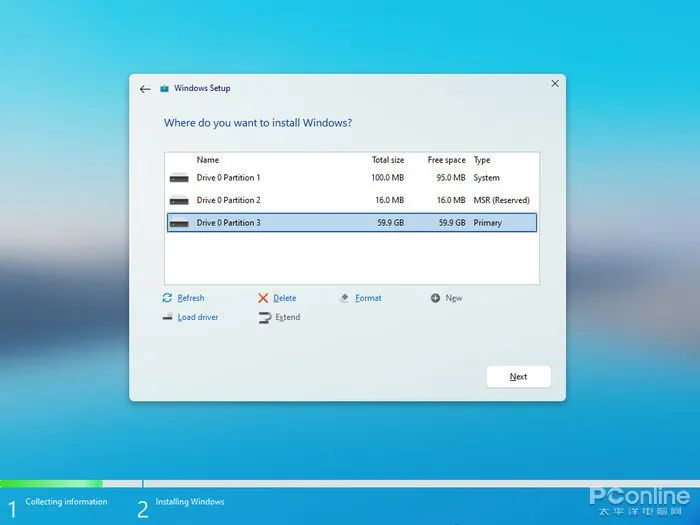Screen dimensions: 700x525
Task: Click the drive icon for Partition 2
Action: [x=179, y=201]
